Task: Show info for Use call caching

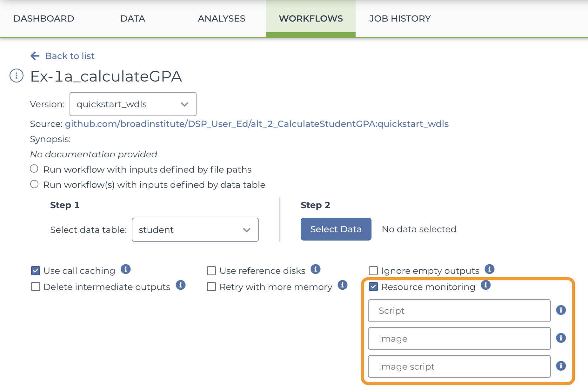Action: pyautogui.click(x=126, y=269)
